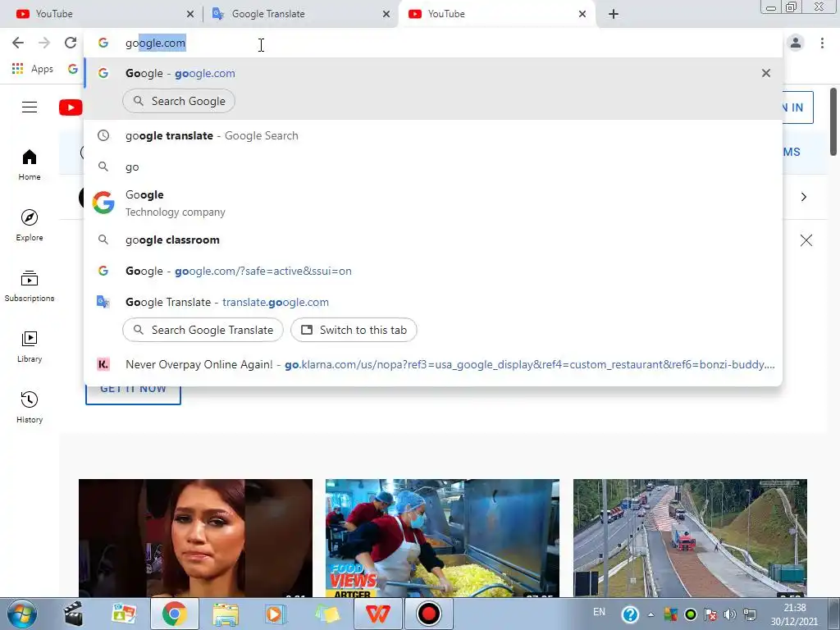Image resolution: width=840 pixels, height=630 pixels.
Task: Click the Search Google chip
Action: [x=179, y=101]
